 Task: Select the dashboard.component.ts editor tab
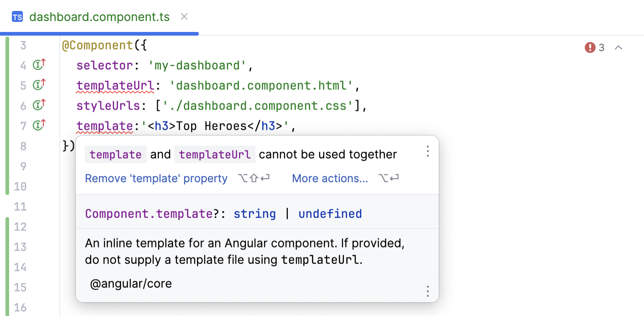point(99,17)
